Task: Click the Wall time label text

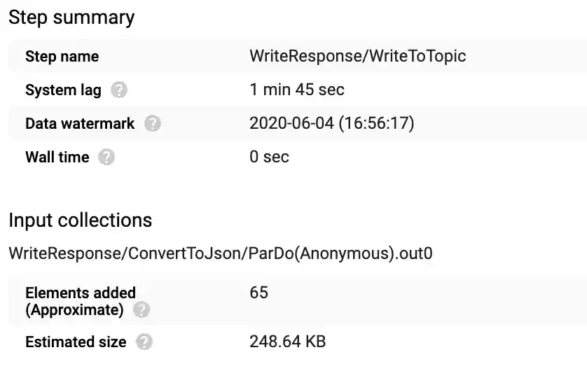Action: tap(57, 157)
